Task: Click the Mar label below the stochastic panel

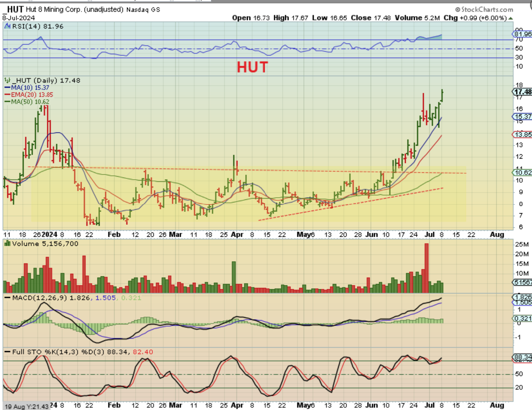Action: [175, 405]
